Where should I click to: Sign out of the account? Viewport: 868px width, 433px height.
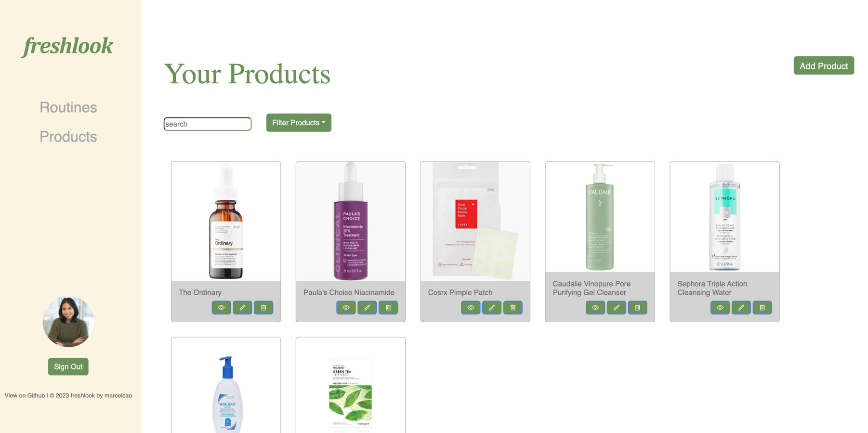[x=68, y=367]
